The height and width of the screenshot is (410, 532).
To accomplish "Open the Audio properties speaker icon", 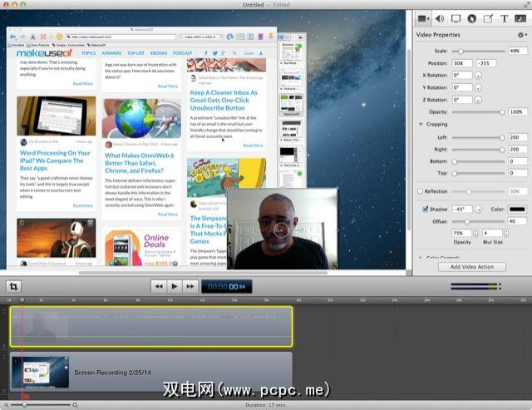I will point(439,18).
